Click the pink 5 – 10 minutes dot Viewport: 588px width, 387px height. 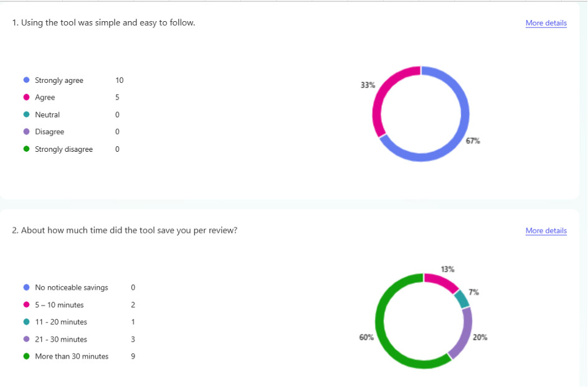pyautogui.click(x=26, y=305)
